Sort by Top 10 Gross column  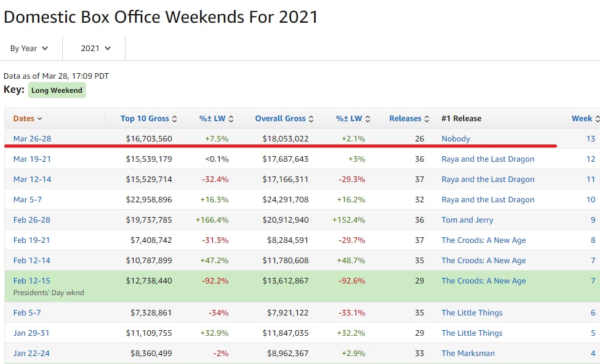(x=148, y=119)
